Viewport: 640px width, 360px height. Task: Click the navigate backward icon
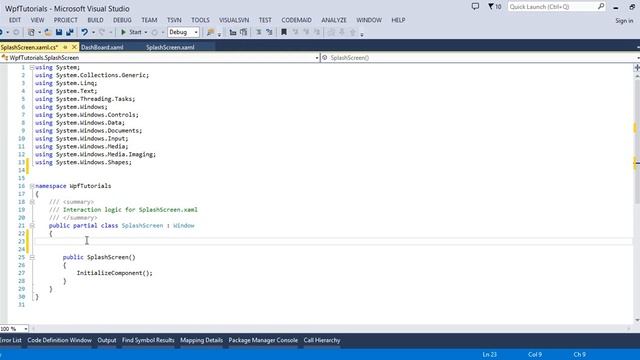(2, 32)
